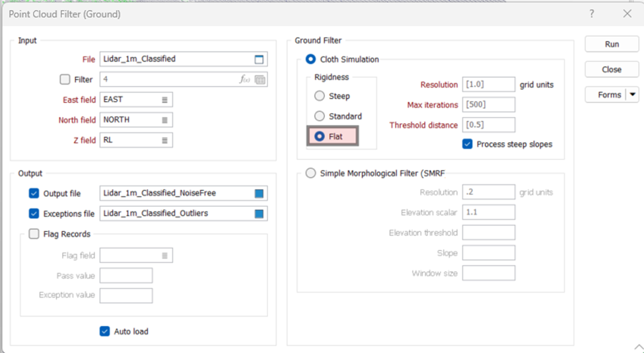Open the filter expression fx icon
Image resolution: width=644 pixels, height=353 pixels.
click(244, 80)
